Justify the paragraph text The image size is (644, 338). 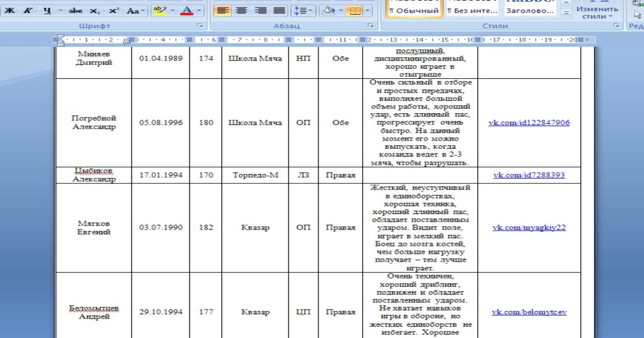click(279, 10)
